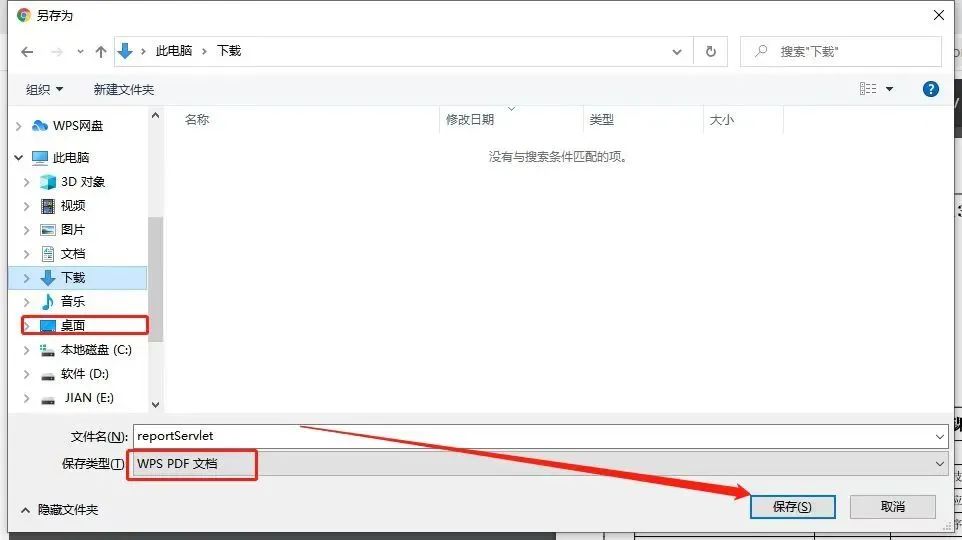Select WPS网盘 in the sidebar

77,126
